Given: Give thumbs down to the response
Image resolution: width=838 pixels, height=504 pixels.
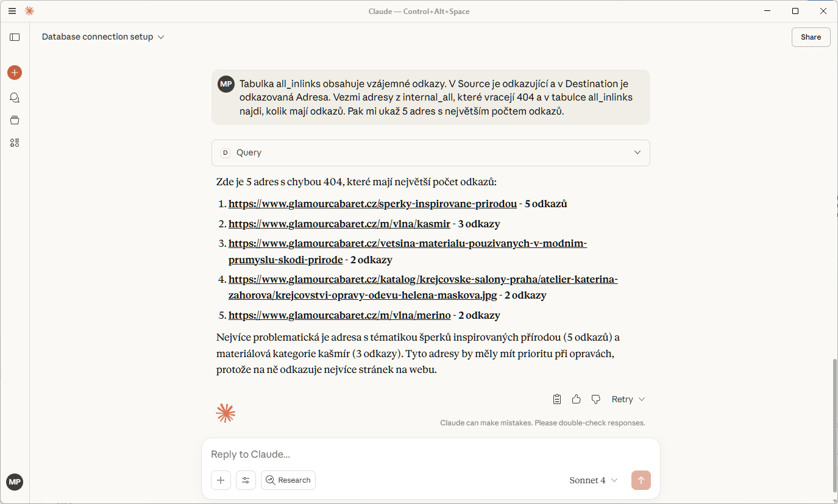Looking at the screenshot, I should (596, 399).
